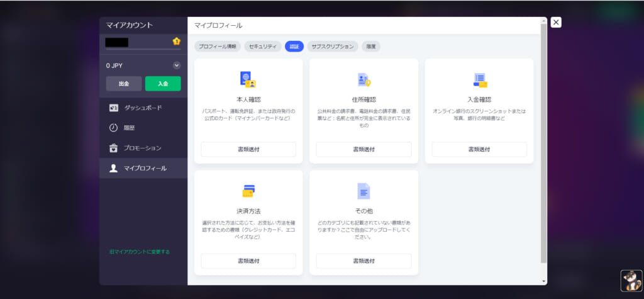Click the payment method card icon
Image resolution: width=644 pixels, height=299 pixels.
(248, 191)
